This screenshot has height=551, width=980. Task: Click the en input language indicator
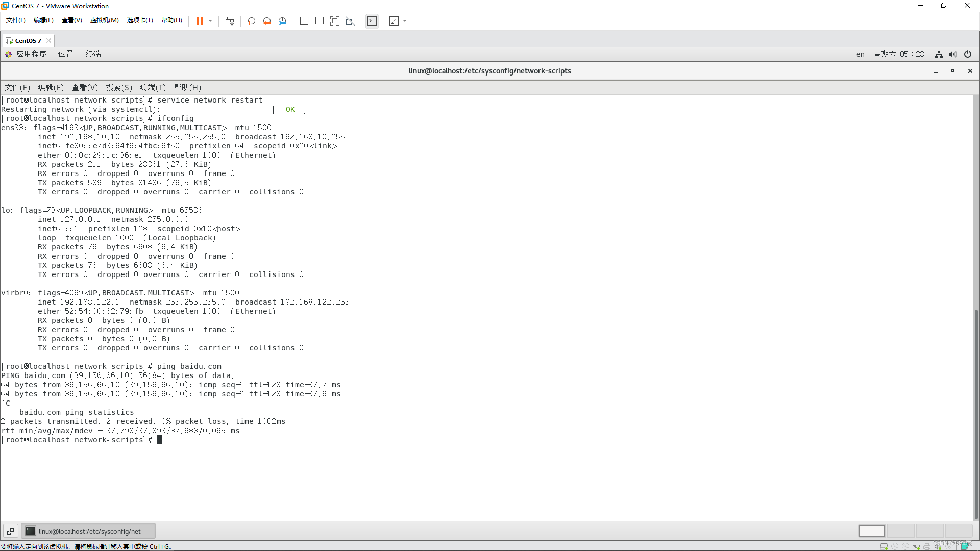861,54
